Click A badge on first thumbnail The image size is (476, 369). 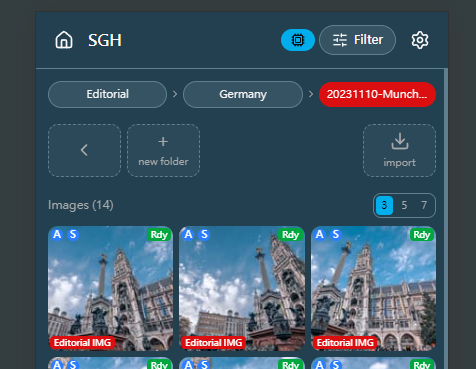click(57, 235)
